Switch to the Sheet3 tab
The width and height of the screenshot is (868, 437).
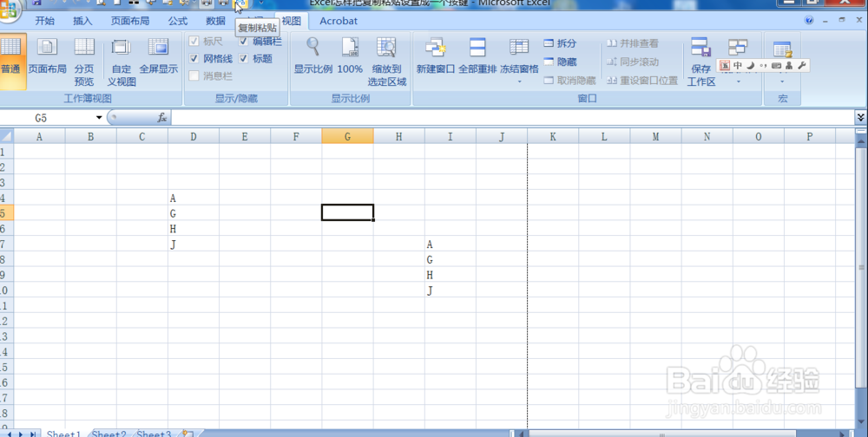tap(154, 434)
